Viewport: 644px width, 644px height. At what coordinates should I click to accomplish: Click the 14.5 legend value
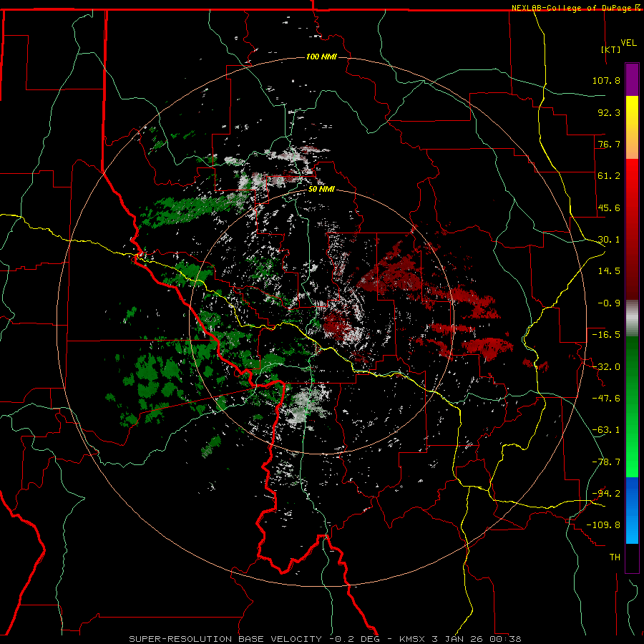pos(609,271)
